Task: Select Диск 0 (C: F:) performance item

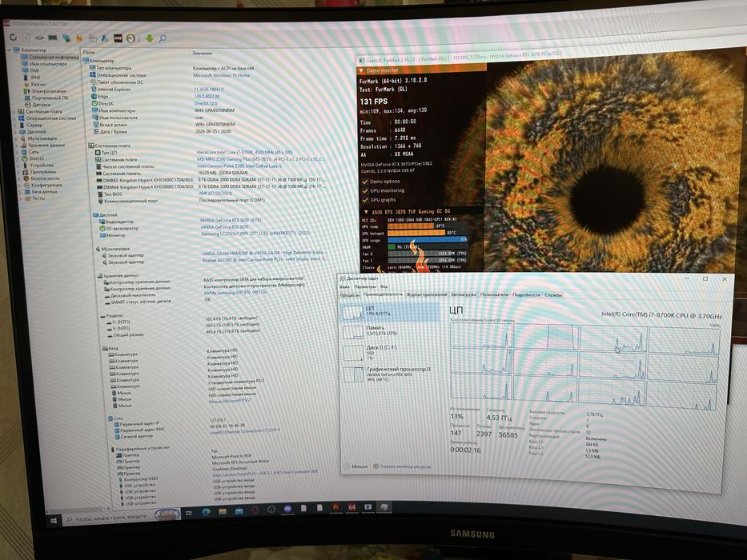Action: coord(390,352)
